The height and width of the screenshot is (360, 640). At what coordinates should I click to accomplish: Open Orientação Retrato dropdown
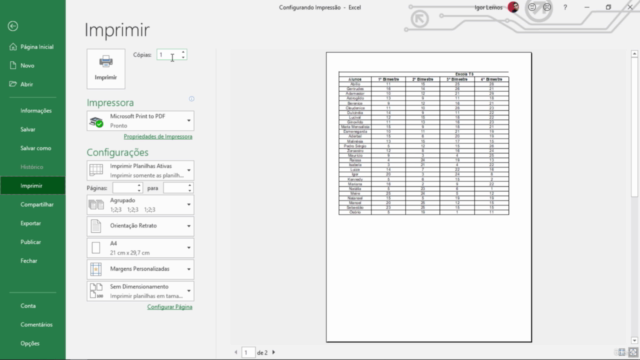(x=189, y=226)
